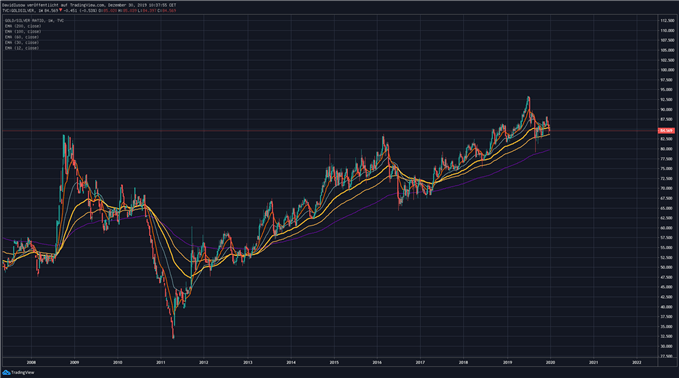Select the EMA (60, close) indicator legend
Viewport: 679px width, 378px height.
22,37
